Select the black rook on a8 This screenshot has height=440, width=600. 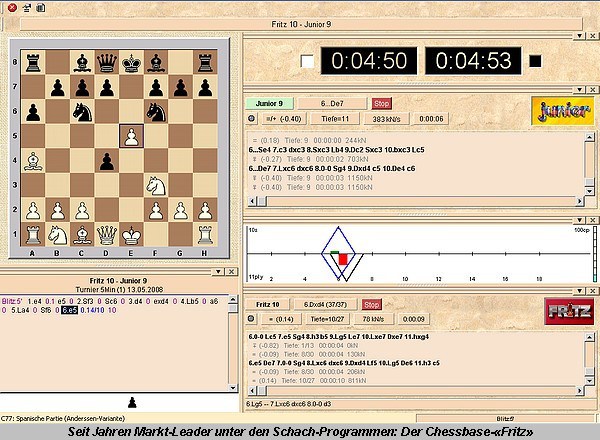33,62
